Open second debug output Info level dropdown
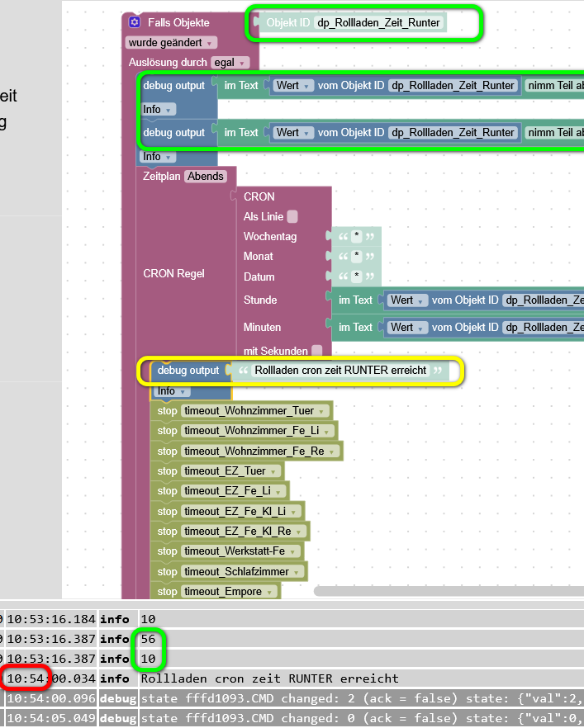The width and height of the screenshot is (584, 728). 158,157
